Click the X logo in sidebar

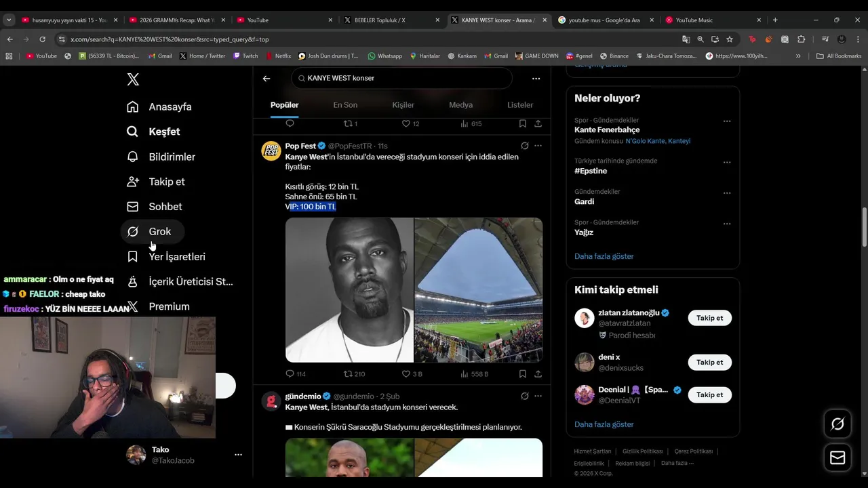[x=133, y=79]
